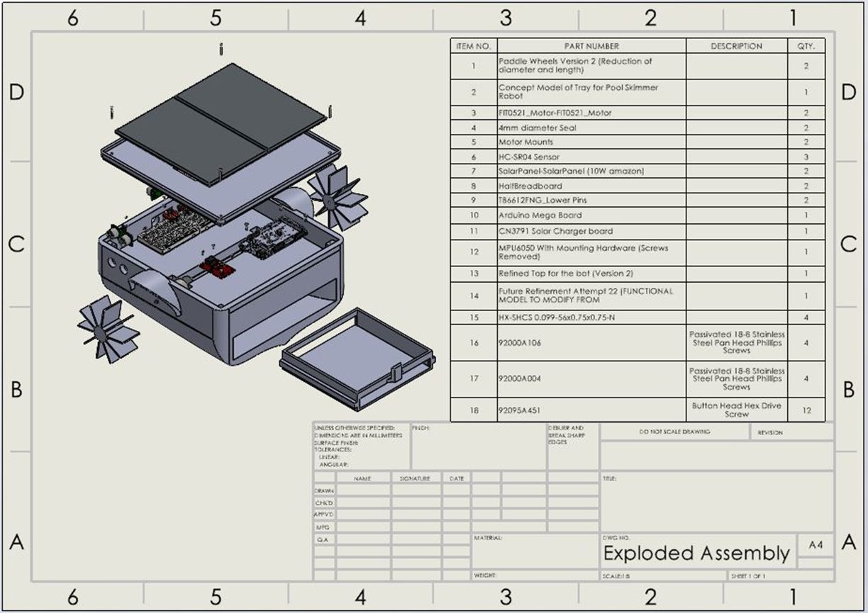Select the Exploded Assembly drawing number text
868x613 pixels.
coord(696,553)
